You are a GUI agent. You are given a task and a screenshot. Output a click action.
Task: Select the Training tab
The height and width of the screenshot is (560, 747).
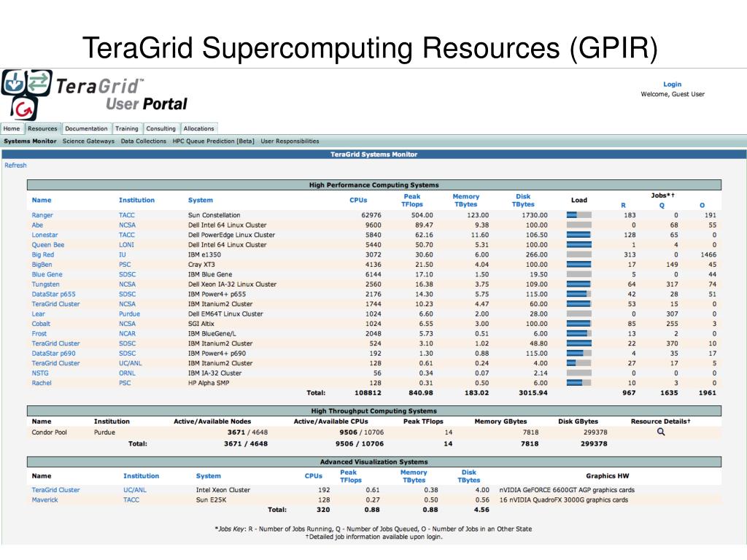(127, 128)
